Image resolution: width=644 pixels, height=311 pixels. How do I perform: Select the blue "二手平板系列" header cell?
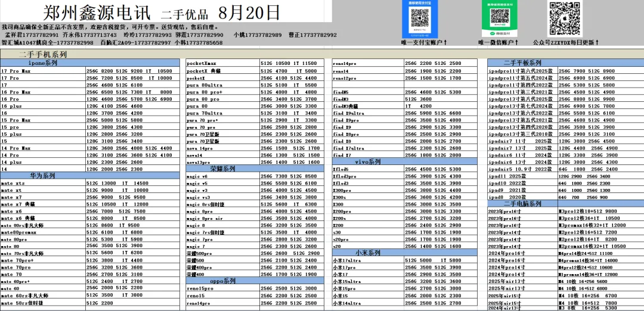[x=565, y=63]
